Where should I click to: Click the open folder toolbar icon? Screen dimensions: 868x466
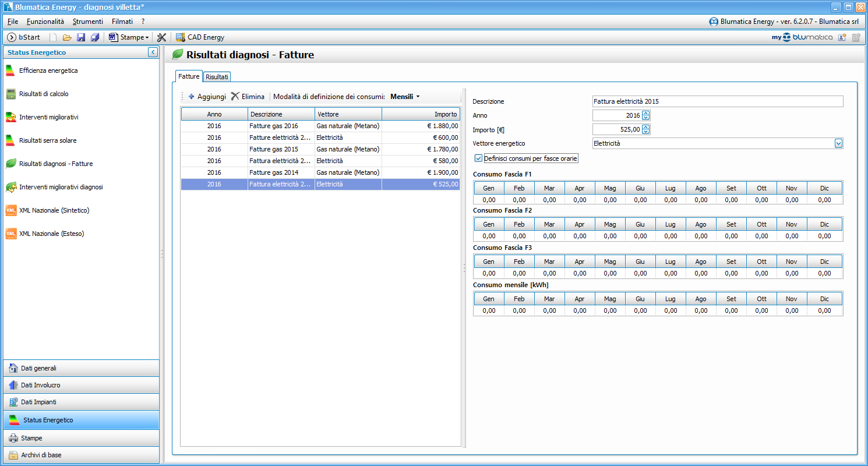point(67,37)
